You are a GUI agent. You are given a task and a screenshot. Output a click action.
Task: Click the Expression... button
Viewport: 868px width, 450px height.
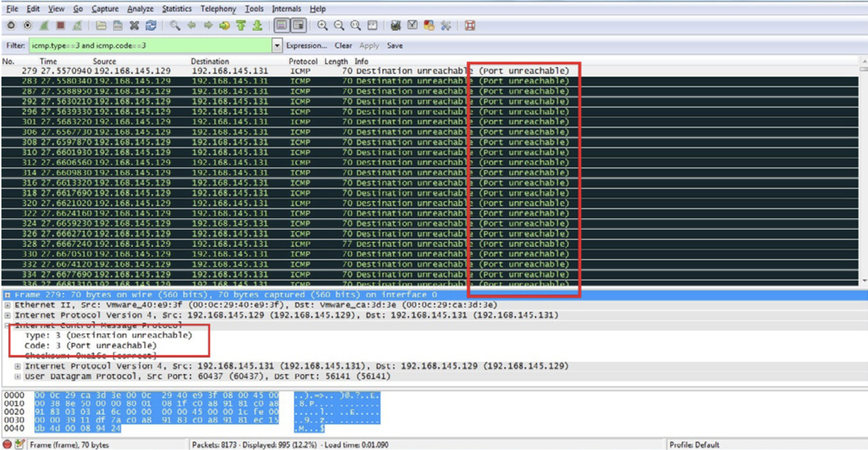[x=306, y=45]
